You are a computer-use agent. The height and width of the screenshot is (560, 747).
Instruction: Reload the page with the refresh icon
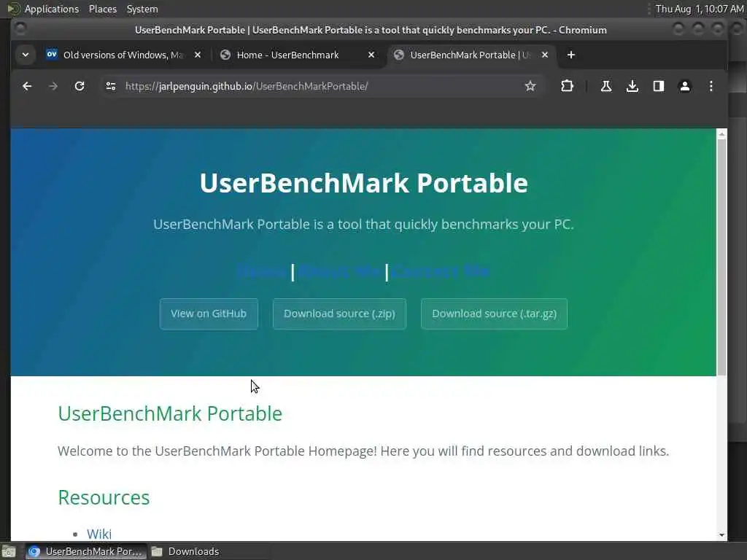point(80,86)
